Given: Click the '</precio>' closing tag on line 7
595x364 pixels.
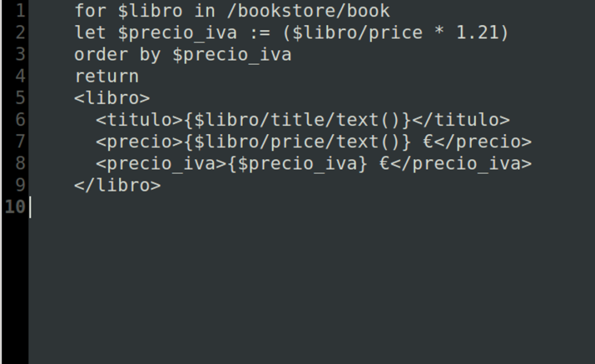Looking at the screenshot, I should pyautogui.click(x=483, y=142).
